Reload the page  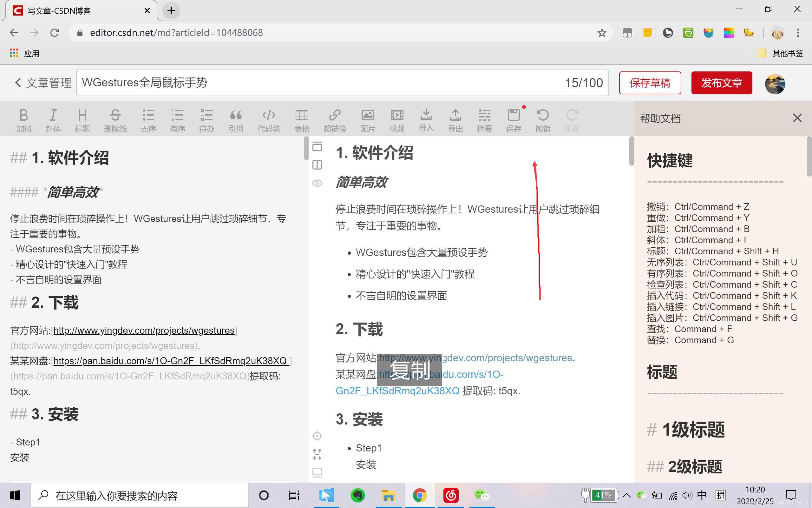click(55, 33)
